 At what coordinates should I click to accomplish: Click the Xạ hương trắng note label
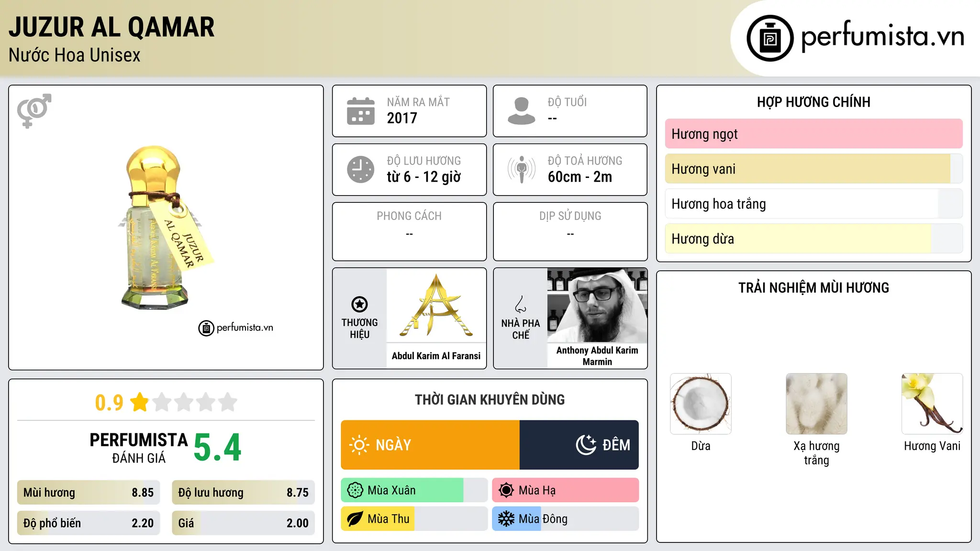[816, 453]
